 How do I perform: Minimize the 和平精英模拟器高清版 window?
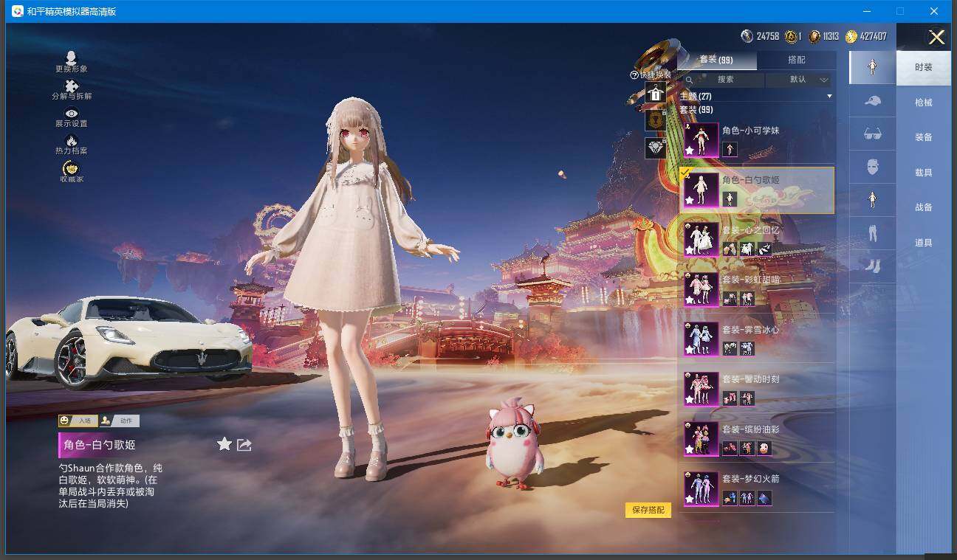click(x=866, y=11)
